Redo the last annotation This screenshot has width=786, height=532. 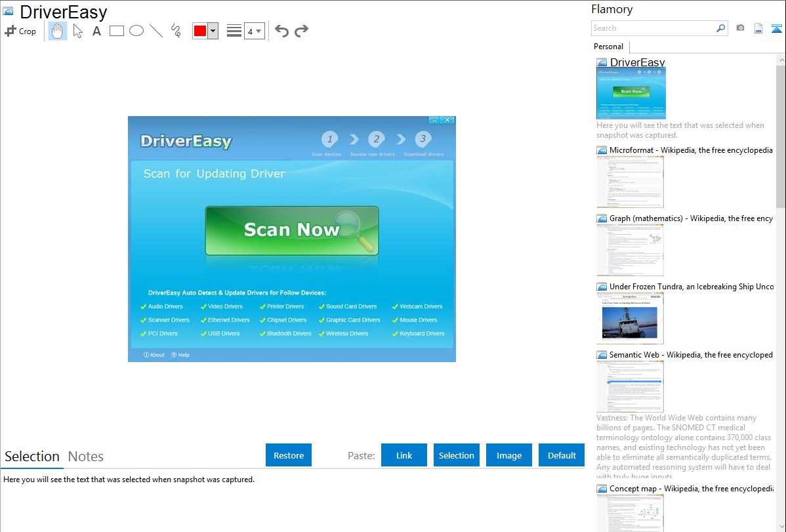(301, 31)
